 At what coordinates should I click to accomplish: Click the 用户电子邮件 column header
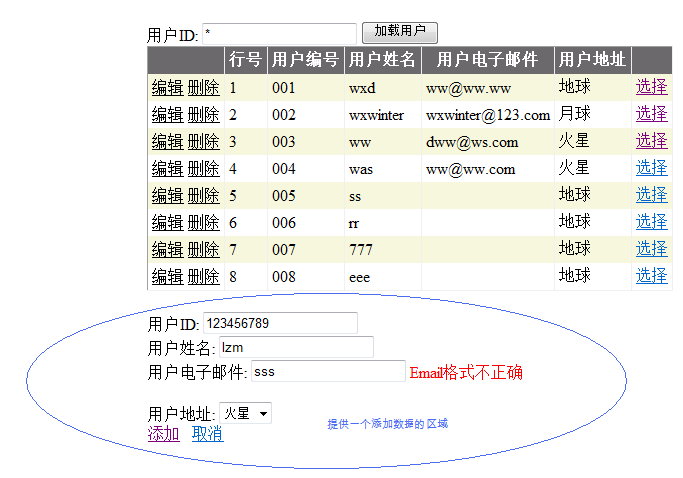point(487,60)
